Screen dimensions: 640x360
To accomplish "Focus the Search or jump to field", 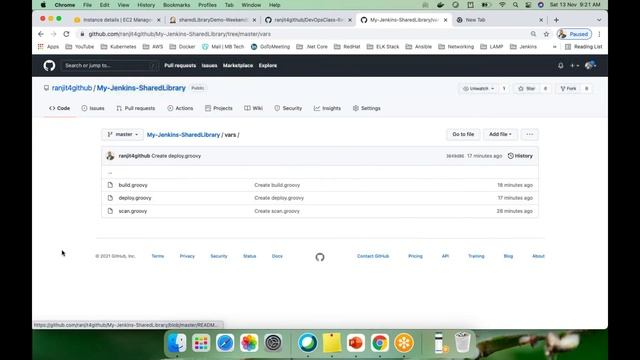I will (x=109, y=65).
